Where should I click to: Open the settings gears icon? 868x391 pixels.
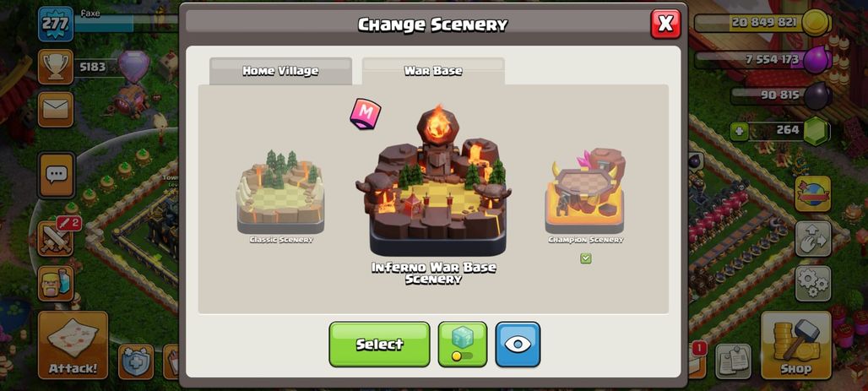pyautogui.click(x=813, y=284)
